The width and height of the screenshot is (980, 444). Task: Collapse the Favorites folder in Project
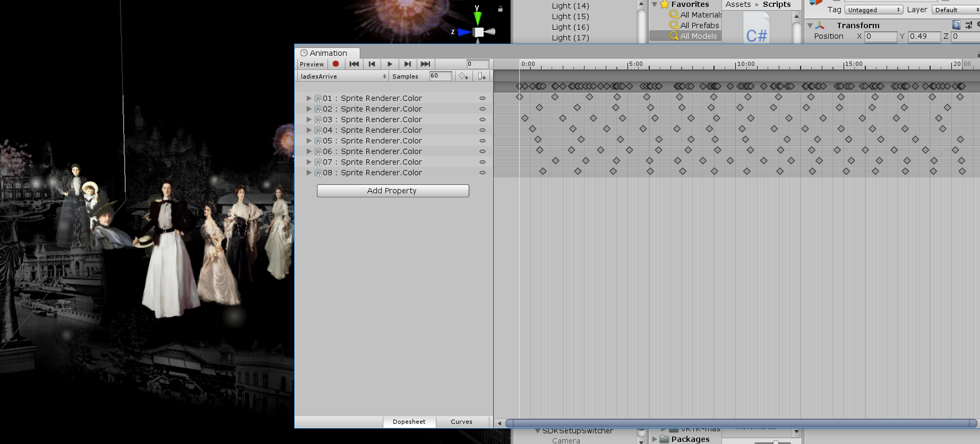(655, 4)
